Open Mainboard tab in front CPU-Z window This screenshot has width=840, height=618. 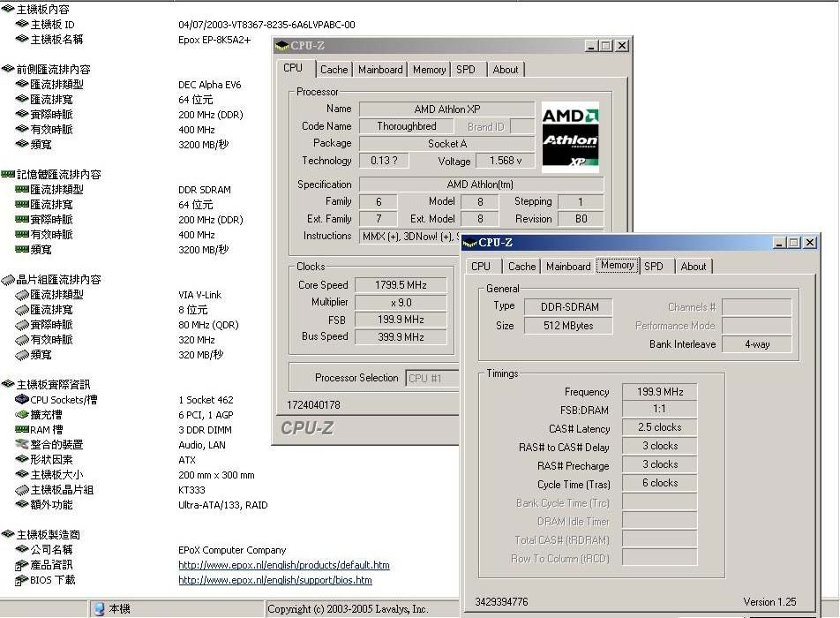[568, 267]
